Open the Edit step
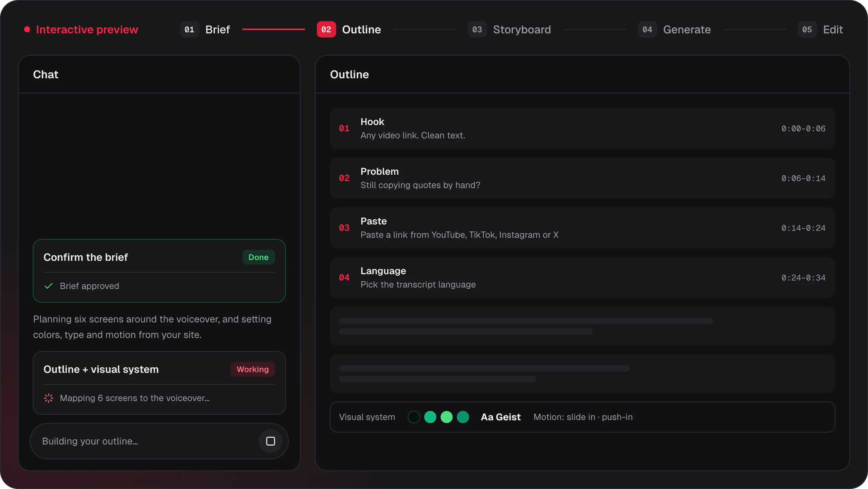Image resolution: width=868 pixels, height=489 pixels. (820, 29)
